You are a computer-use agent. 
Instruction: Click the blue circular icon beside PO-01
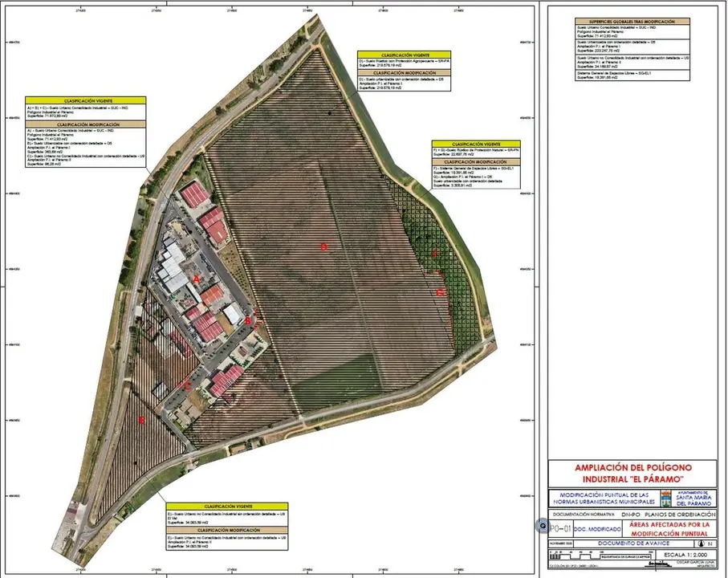[543, 525]
